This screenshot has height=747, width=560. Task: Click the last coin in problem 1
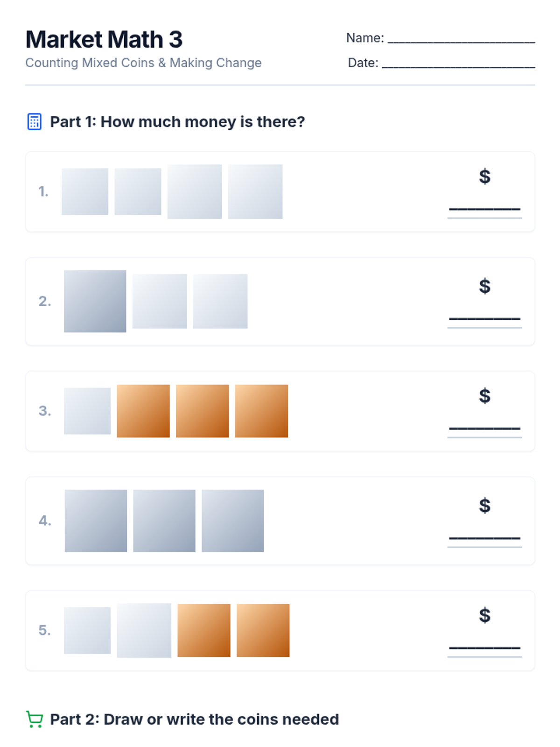tap(255, 191)
